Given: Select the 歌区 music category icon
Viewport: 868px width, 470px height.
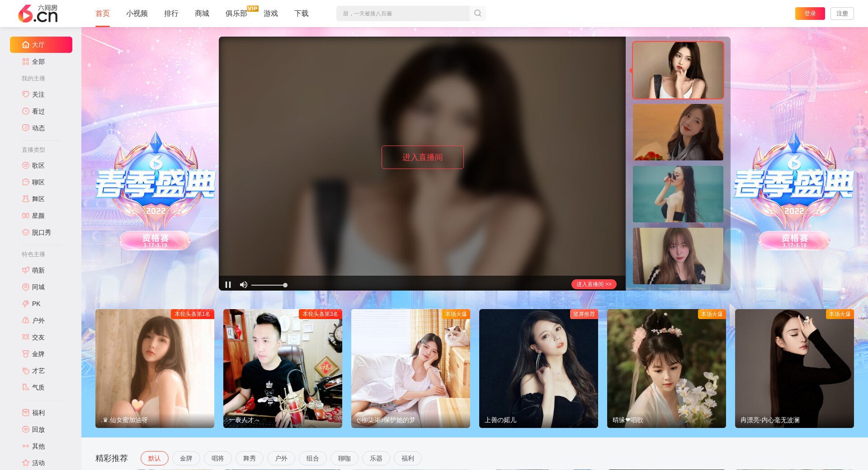Looking at the screenshot, I should point(26,165).
